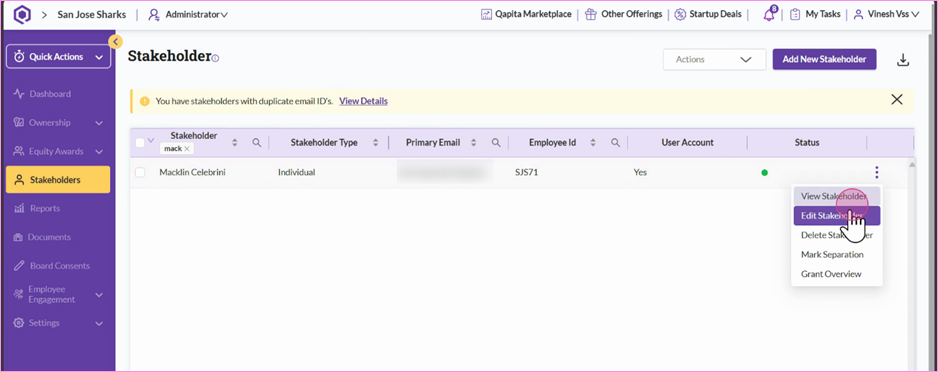Sort by Primary Email column arrows

coord(474,142)
